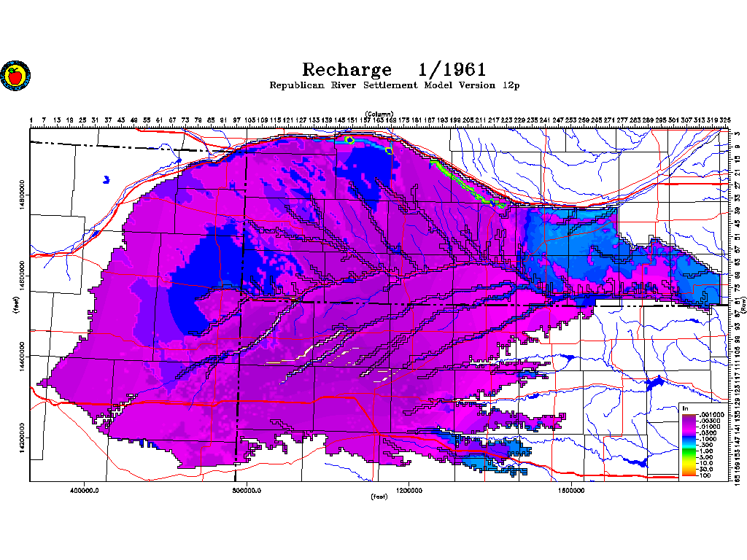Screen dimensions: 747x560
Task: Click legend value .01000
Action: pyautogui.click(x=709, y=427)
